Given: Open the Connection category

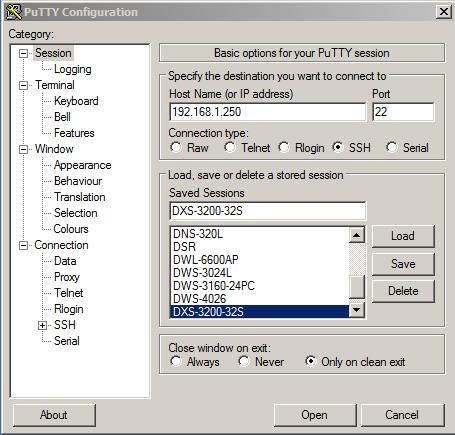Looking at the screenshot, I should coord(61,245).
